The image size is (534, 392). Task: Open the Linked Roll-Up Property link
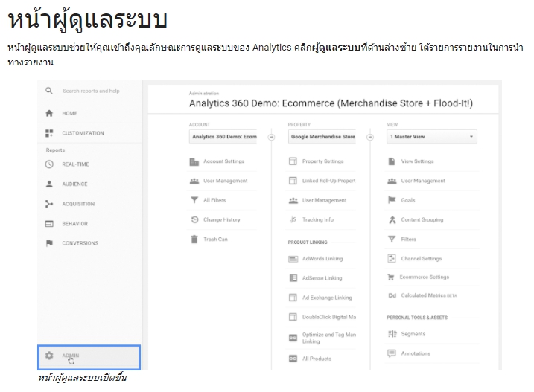[328, 181]
